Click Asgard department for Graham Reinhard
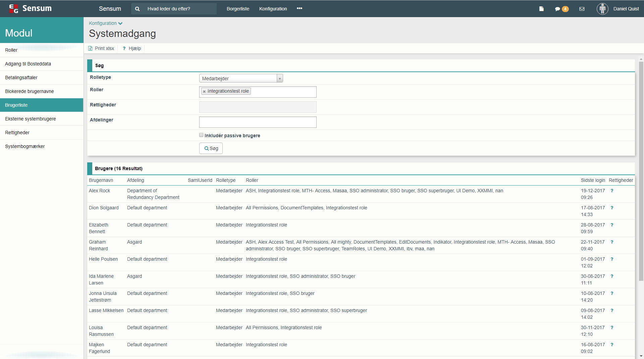This screenshot has width=644, height=359. [135, 242]
